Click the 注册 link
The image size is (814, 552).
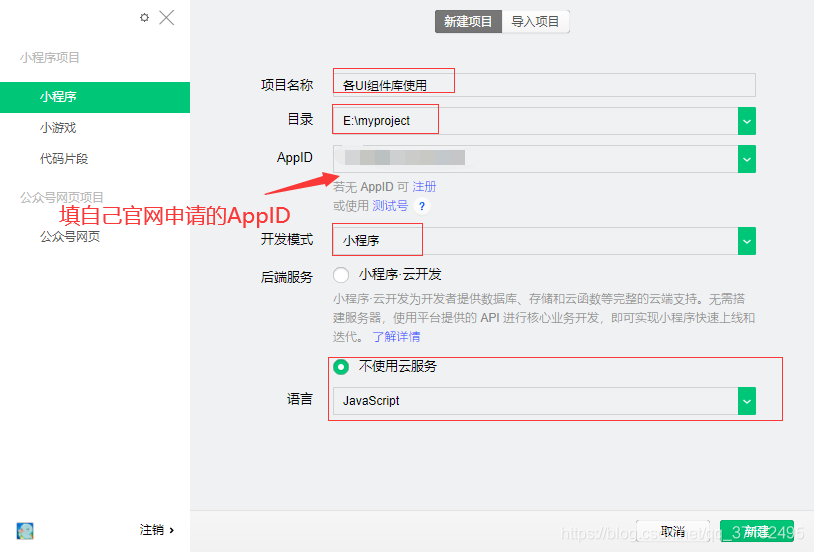(x=424, y=187)
